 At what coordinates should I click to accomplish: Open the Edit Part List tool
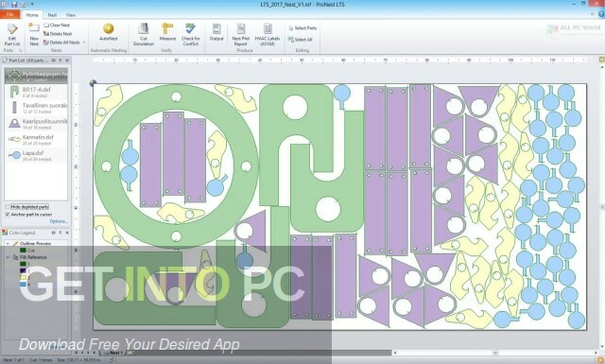[x=12, y=35]
